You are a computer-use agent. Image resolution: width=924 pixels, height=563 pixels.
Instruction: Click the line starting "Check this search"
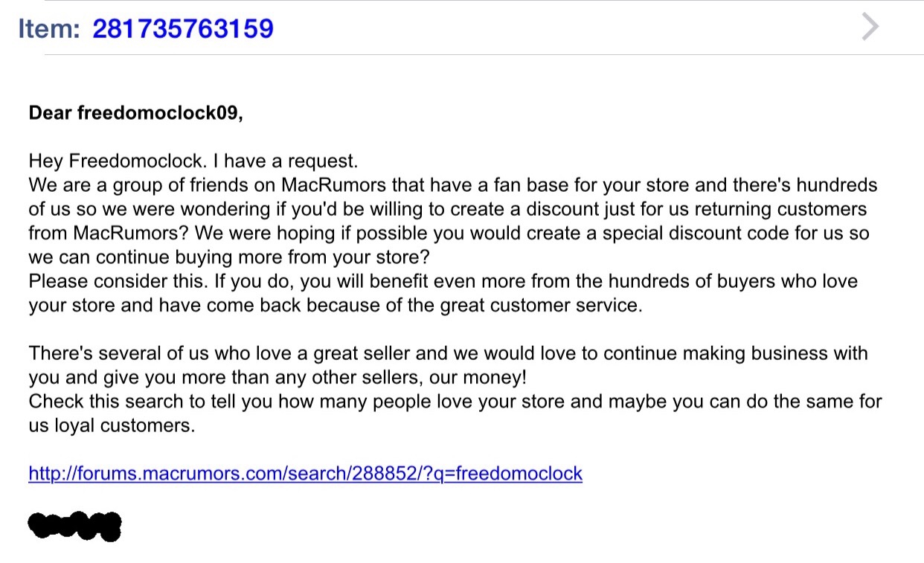455,402
